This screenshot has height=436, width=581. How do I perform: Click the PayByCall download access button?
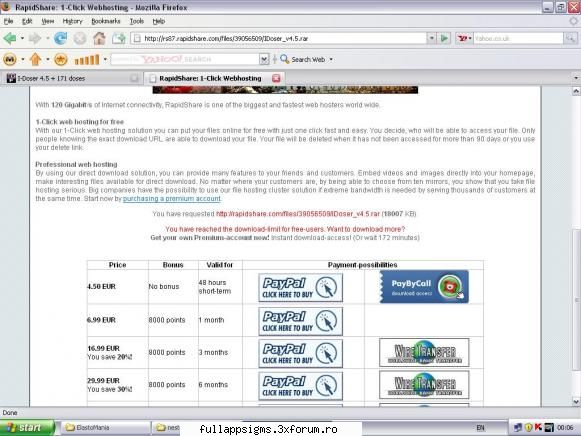point(424,287)
